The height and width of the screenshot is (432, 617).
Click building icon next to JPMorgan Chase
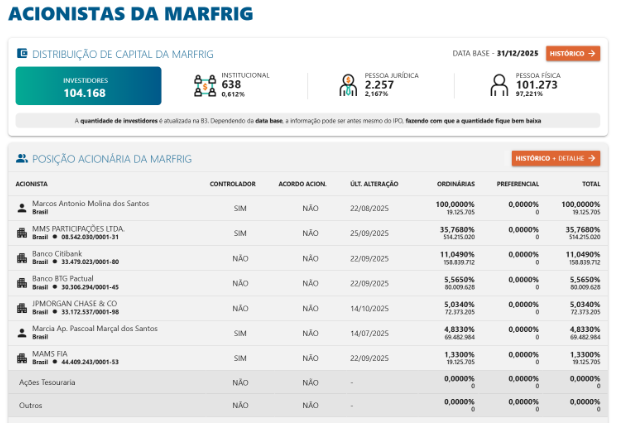(x=22, y=308)
